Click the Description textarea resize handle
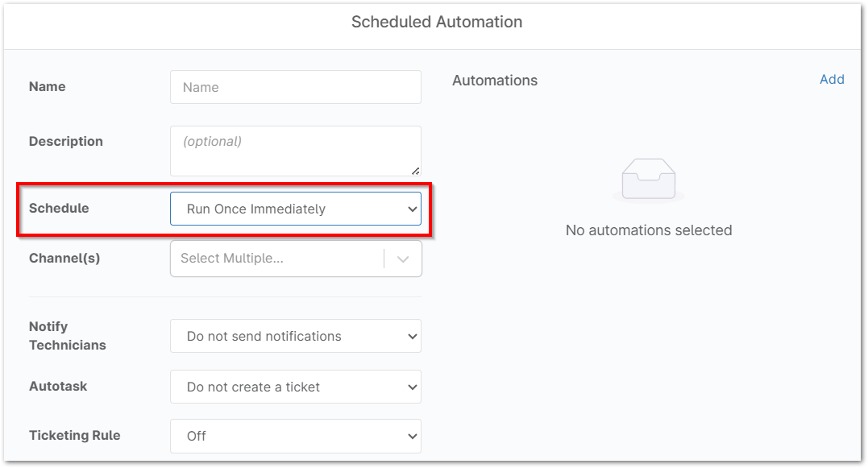This screenshot has height=468, width=868. [x=417, y=170]
